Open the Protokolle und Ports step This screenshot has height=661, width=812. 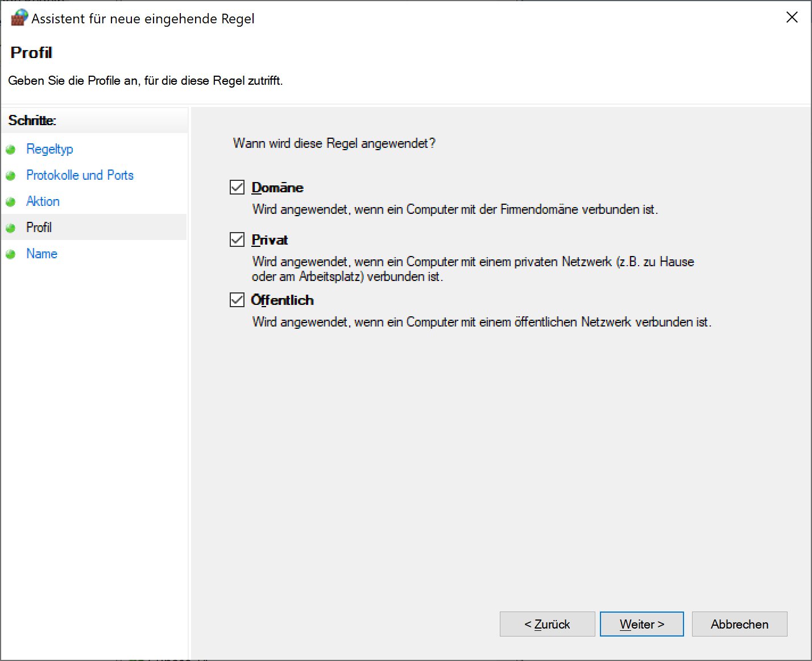(x=80, y=175)
